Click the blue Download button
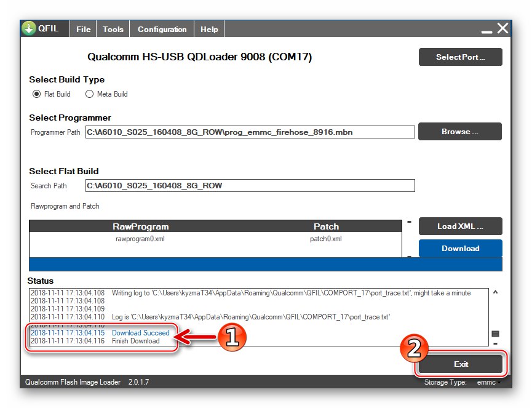Viewport: 532px width, 408px height. (461, 248)
